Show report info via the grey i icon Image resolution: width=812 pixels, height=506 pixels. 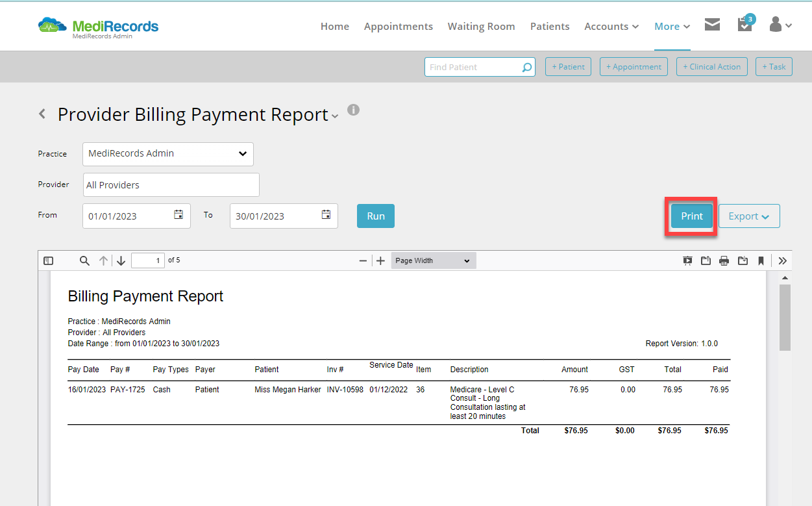[353, 110]
